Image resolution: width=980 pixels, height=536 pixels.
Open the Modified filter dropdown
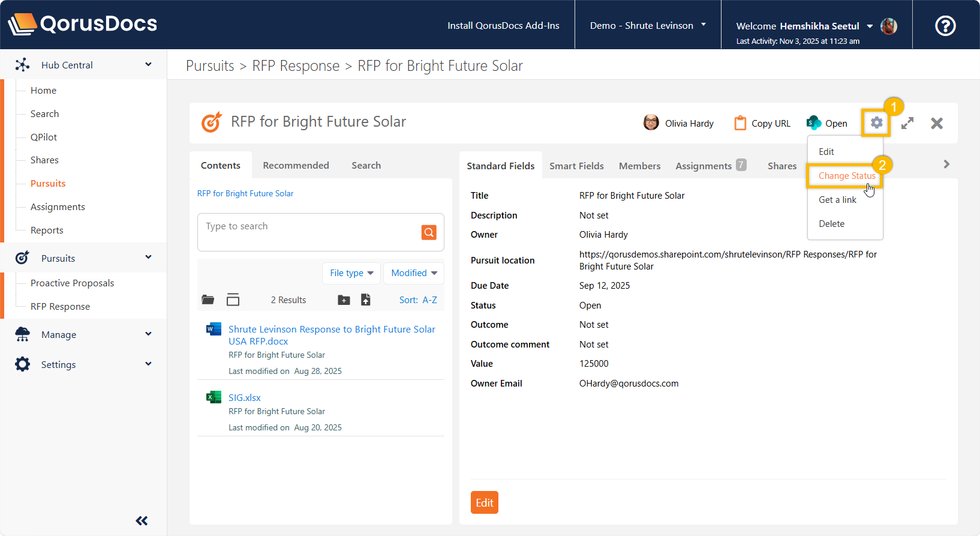(414, 273)
